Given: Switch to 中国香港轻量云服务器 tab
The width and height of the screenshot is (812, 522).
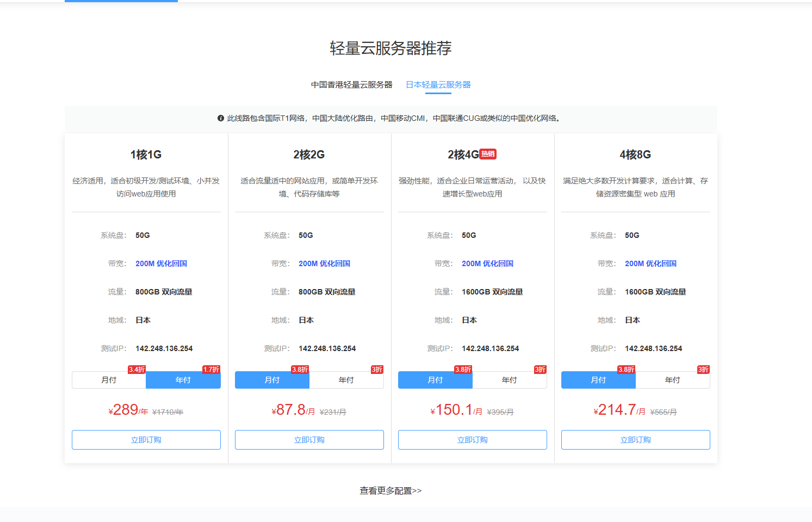Looking at the screenshot, I should (x=351, y=85).
